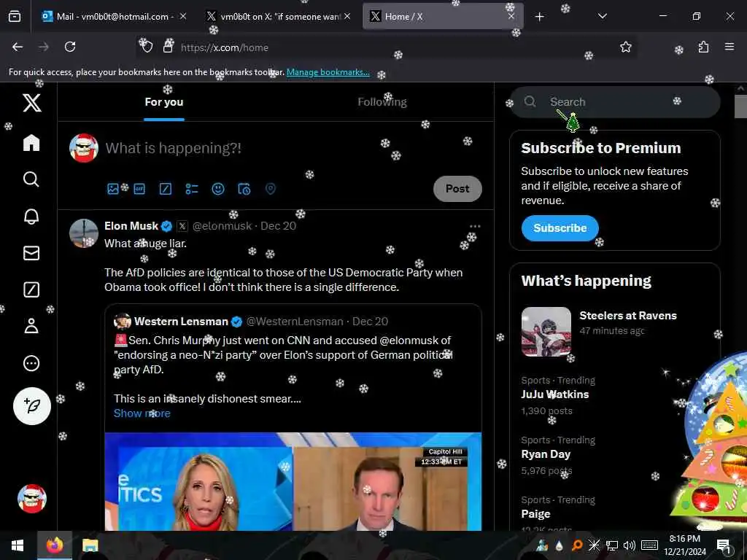Click Elon Musk profile avatar on post
The height and width of the screenshot is (560, 747).
[84, 233]
